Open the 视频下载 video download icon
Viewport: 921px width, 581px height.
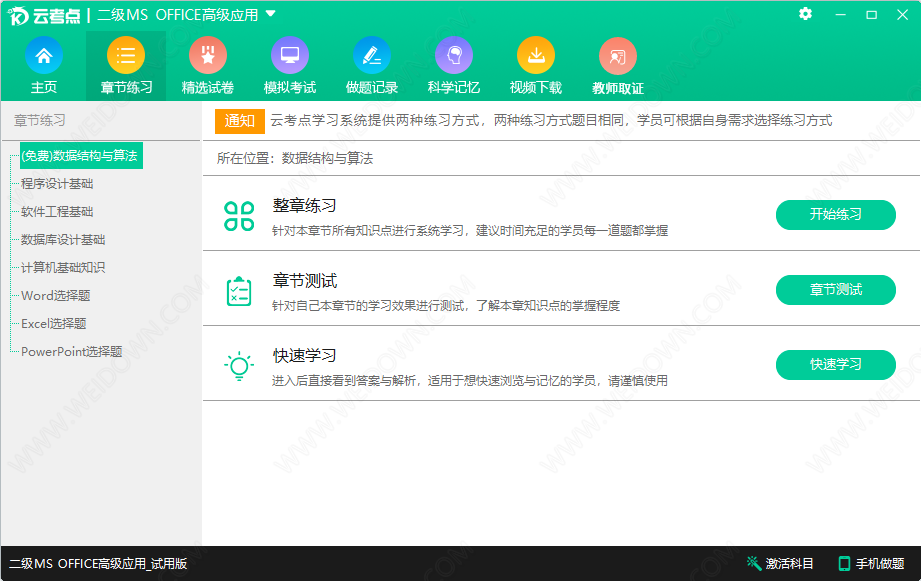[536, 56]
